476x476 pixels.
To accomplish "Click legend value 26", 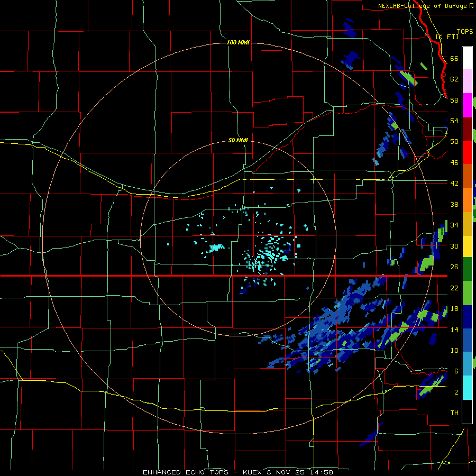I will 454,267.
